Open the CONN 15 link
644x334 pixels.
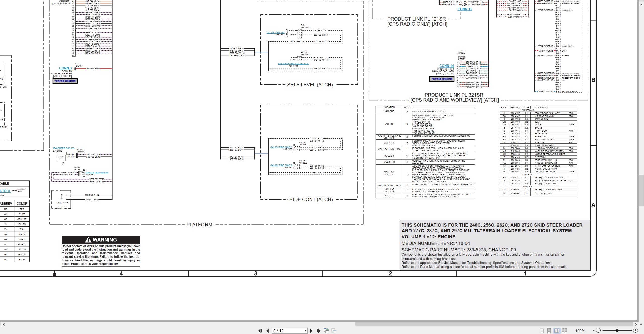tap(465, 9)
